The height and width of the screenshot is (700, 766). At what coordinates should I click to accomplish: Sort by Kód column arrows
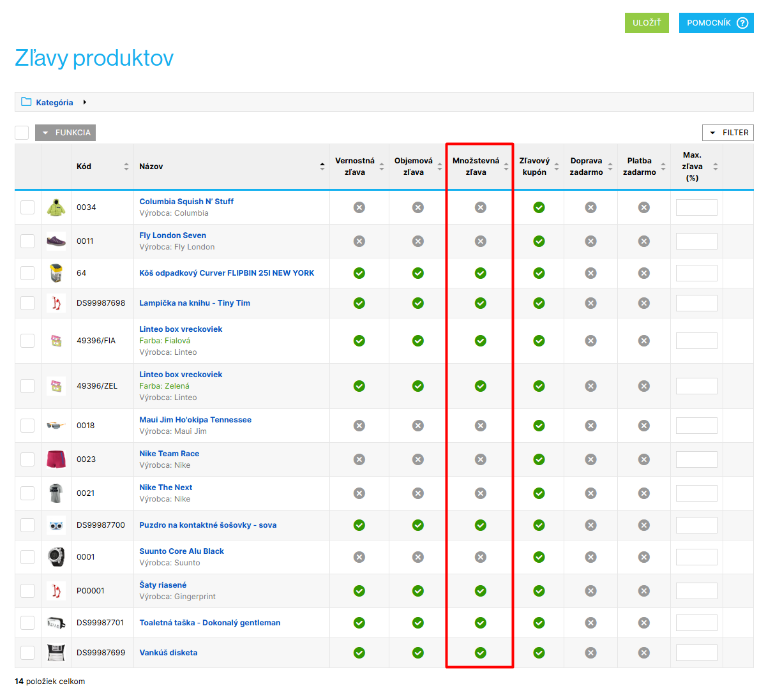[x=126, y=167]
